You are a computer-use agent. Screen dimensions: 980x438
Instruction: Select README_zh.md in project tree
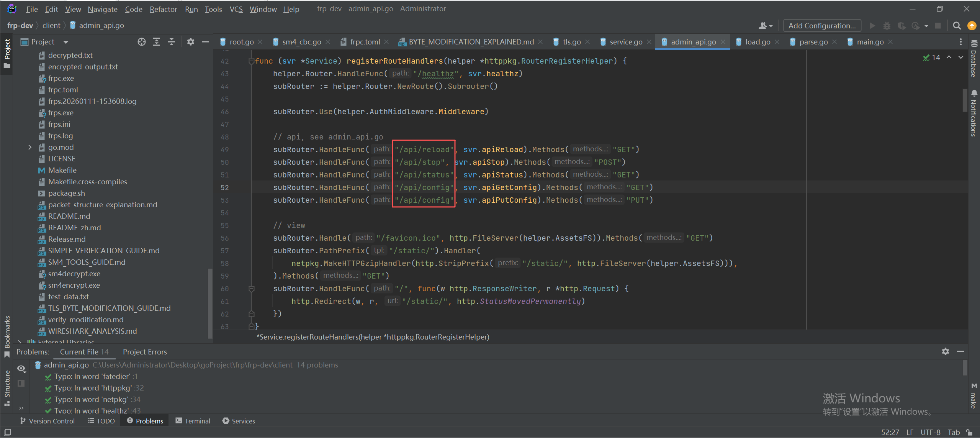[74, 228]
